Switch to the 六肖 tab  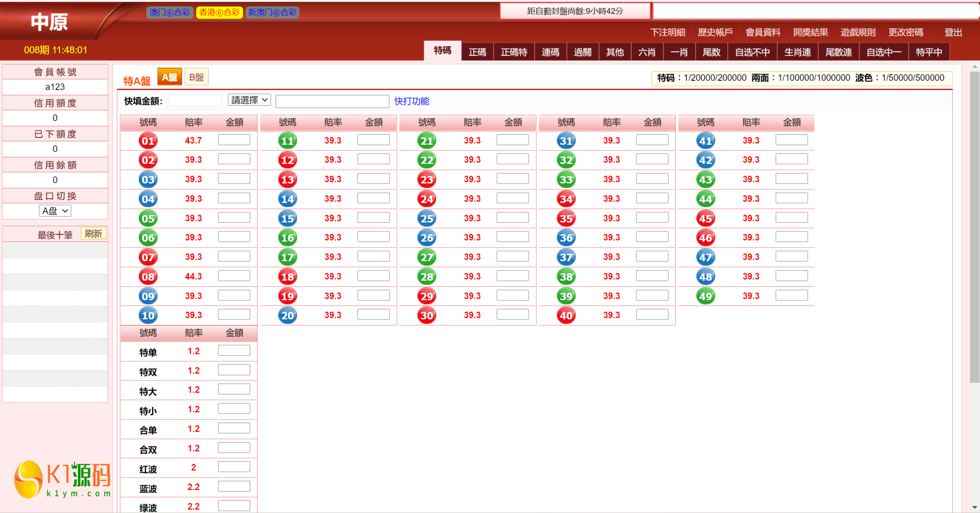647,52
